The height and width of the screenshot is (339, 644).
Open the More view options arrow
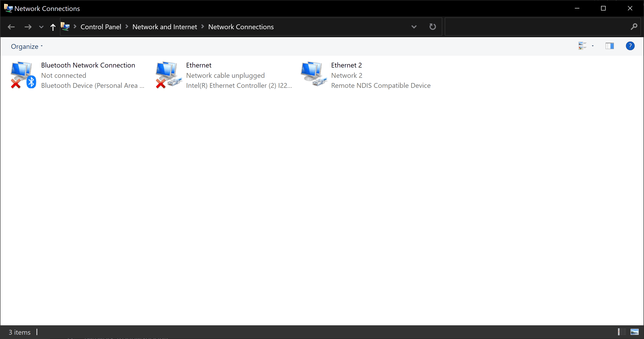pyautogui.click(x=592, y=46)
